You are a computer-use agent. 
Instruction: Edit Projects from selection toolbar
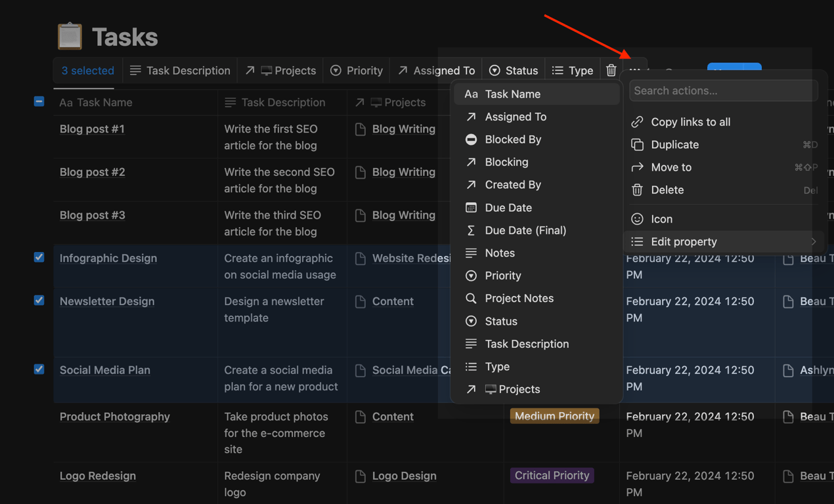click(x=280, y=70)
